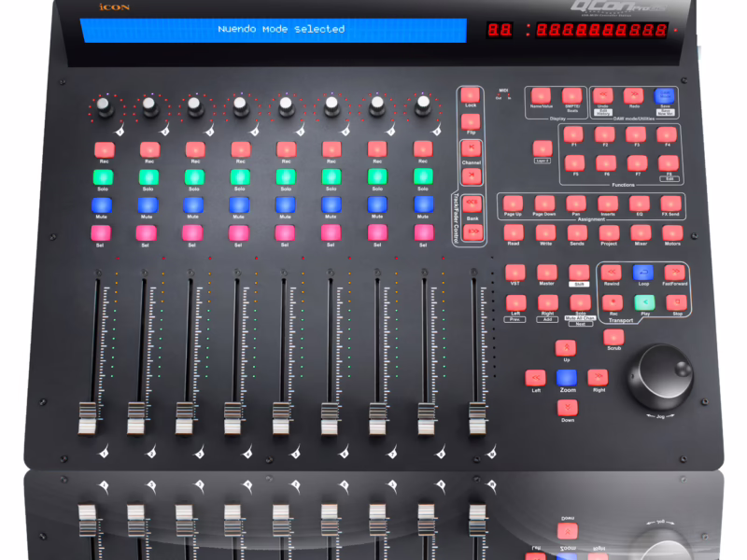Select the Page Down assignment button
Viewport: 747px width, 560px height.
pyautogui.click(x=544, y=203)
